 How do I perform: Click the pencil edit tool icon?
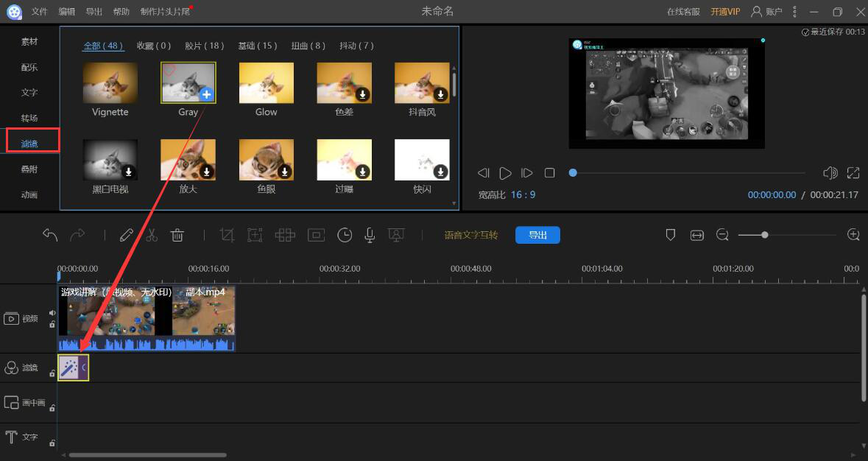tap(126, 235)
